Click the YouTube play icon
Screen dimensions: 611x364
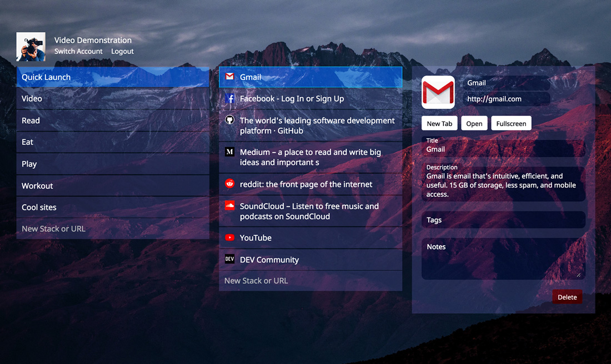tap(229, 237)
